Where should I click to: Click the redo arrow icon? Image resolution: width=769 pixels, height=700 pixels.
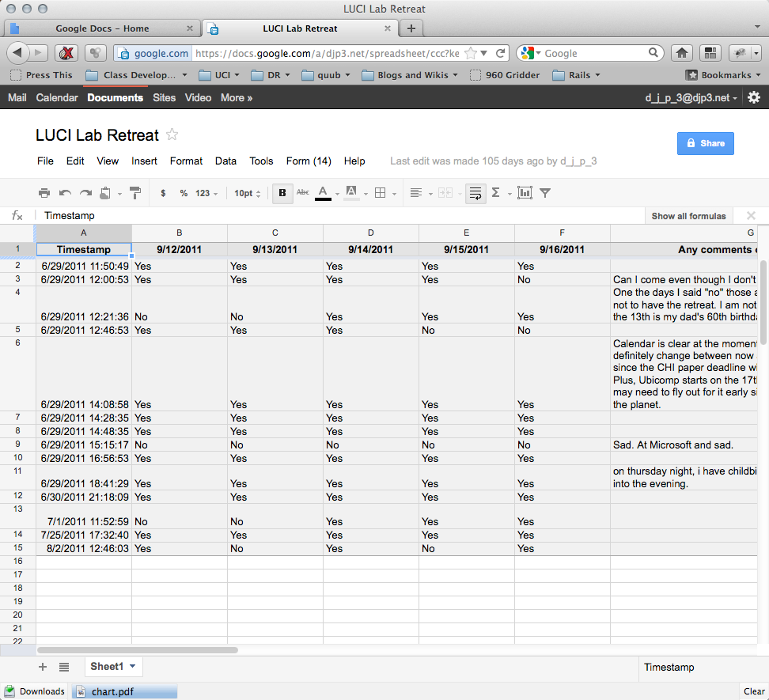(85, 193)
